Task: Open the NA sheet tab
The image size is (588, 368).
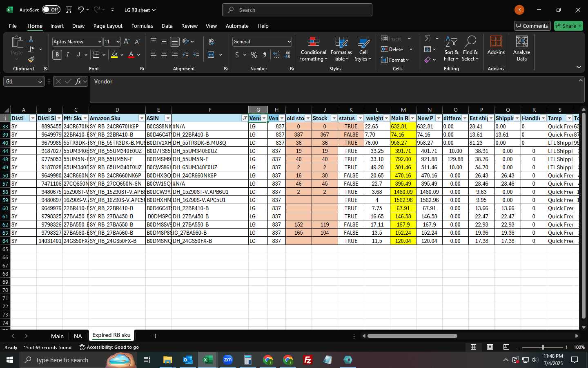Action: (78, 336)
